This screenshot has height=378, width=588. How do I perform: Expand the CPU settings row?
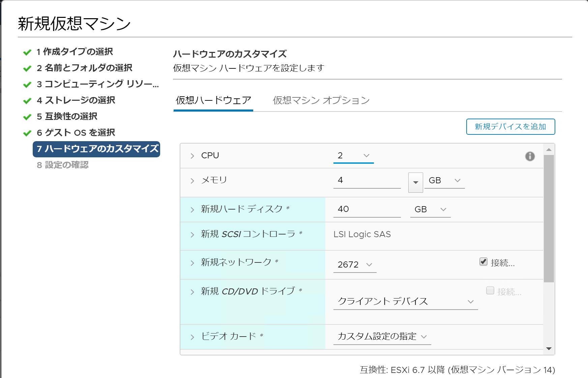pos(192,156)
